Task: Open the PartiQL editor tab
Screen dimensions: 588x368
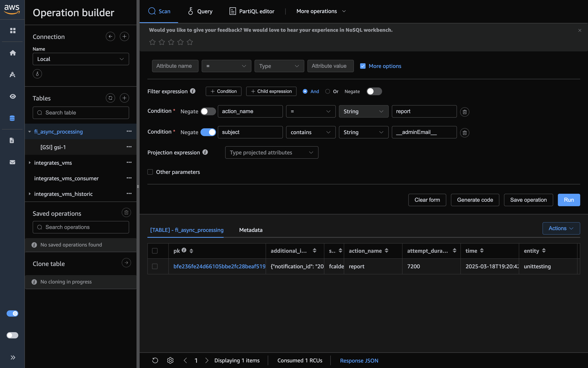Action: [252, 11]
